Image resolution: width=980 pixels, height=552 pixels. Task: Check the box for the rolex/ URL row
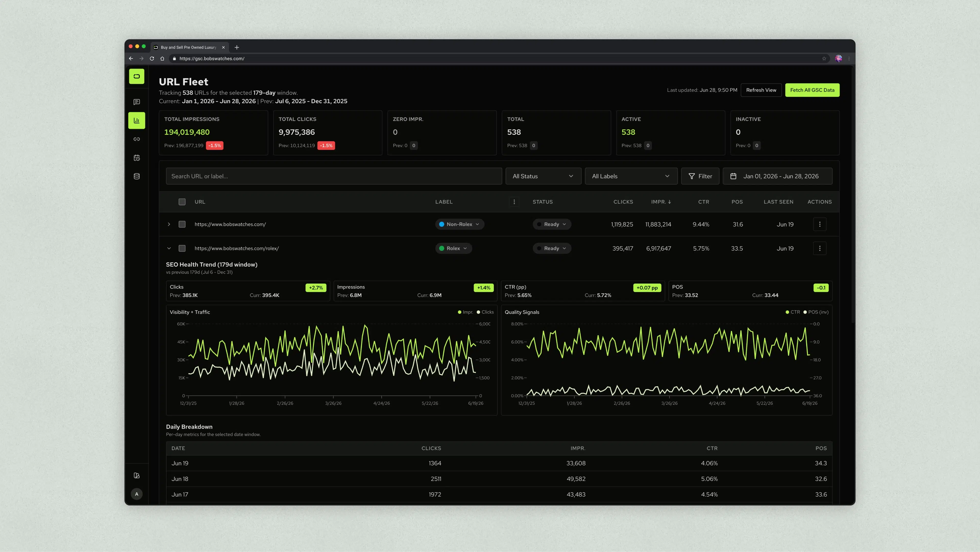(x=182, y=248)
